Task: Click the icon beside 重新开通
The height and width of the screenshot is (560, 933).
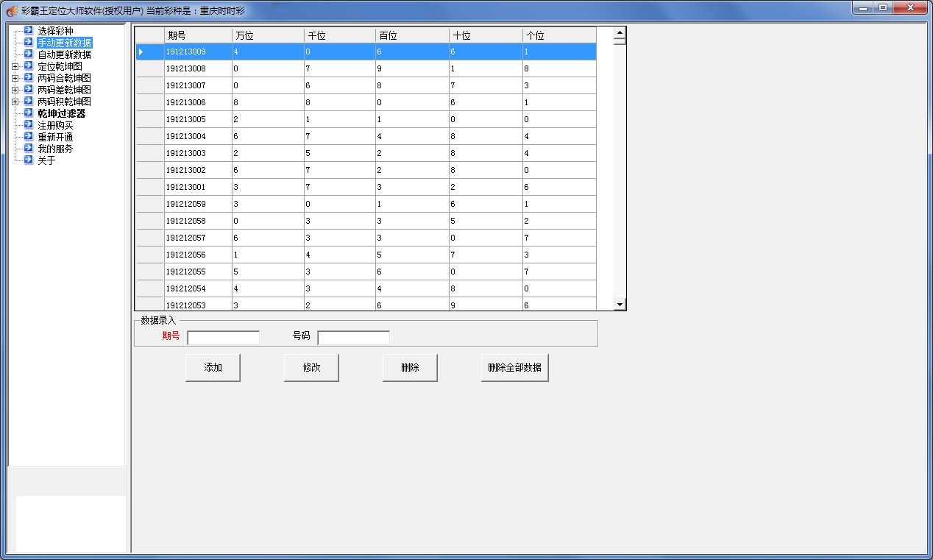Action: (x=28, y=137)
